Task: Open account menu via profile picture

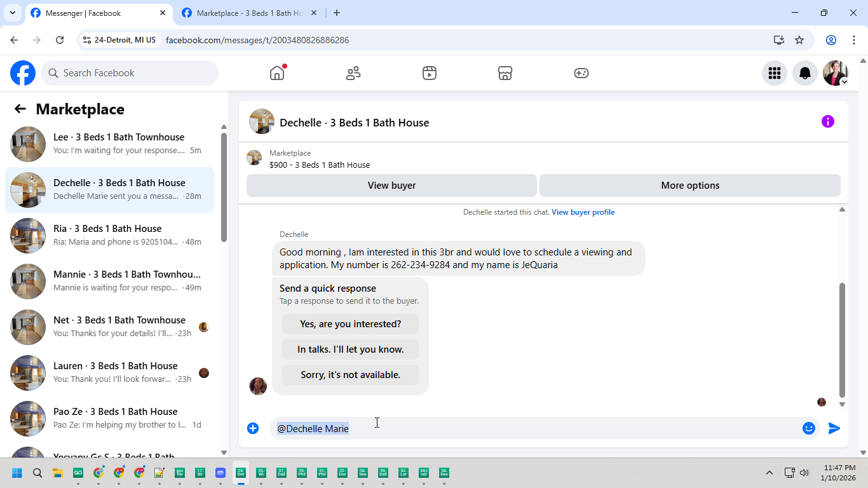Action: [836, 73]
